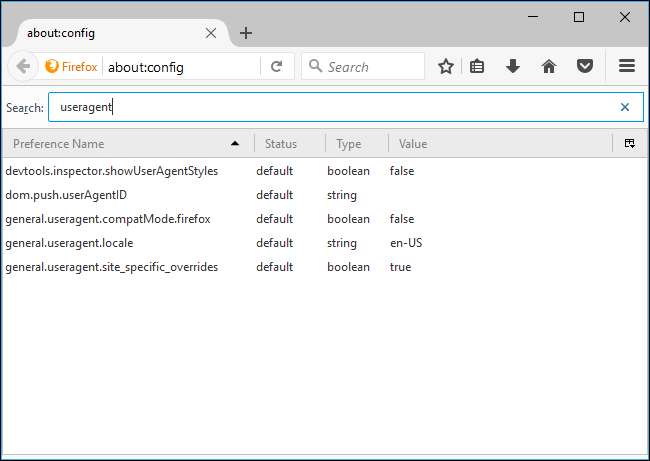Click false value of showUserAgentStyles

(x=402, y=171)
